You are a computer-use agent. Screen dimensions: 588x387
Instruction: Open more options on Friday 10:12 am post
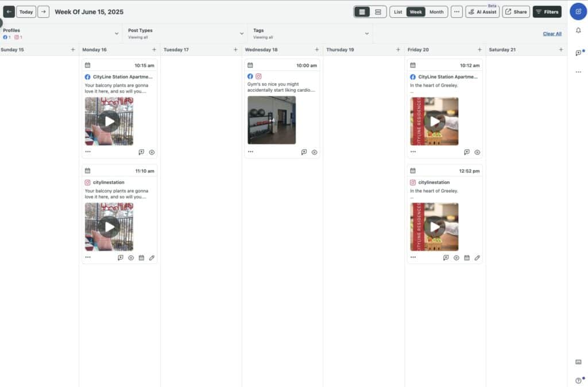coord(413,152)
